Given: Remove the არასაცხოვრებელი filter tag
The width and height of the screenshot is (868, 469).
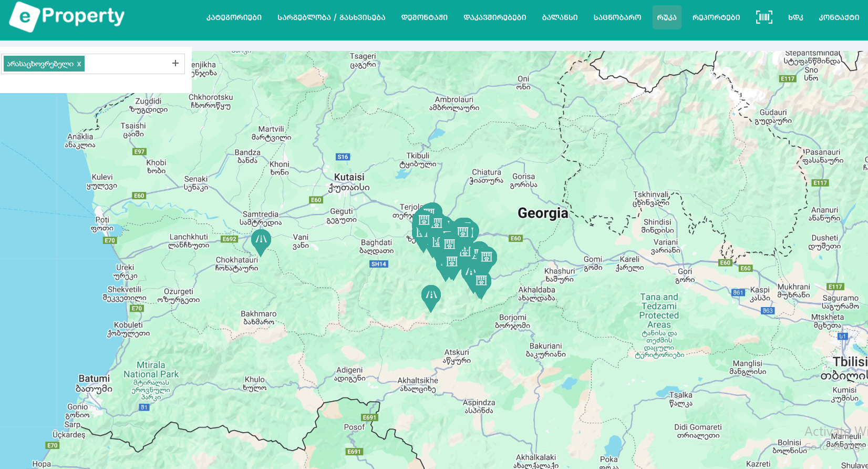Looking at the screenshot, I should [x=79, y=64].
